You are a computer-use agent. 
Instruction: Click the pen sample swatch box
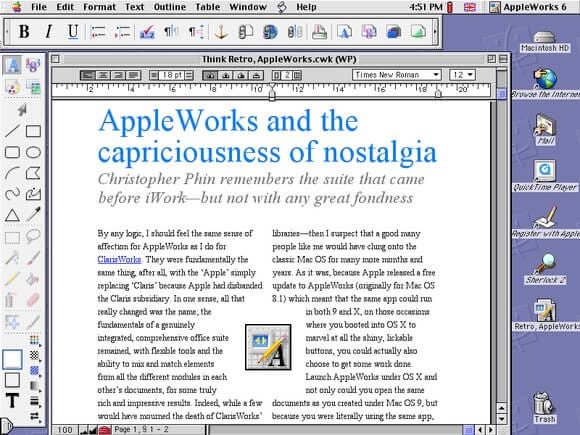coord(12,380)
